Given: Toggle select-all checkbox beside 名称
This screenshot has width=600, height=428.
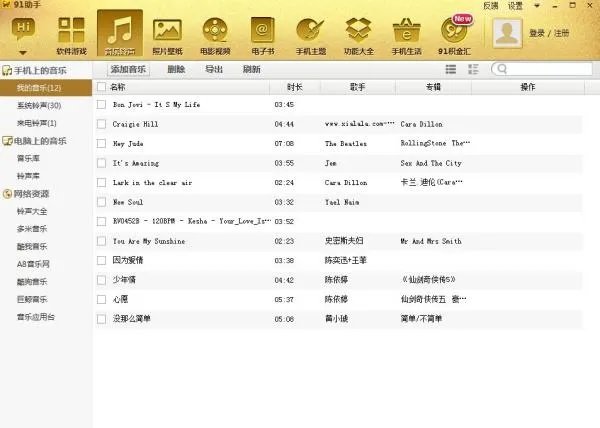Looking at the screenshot, I should (101, 87).
